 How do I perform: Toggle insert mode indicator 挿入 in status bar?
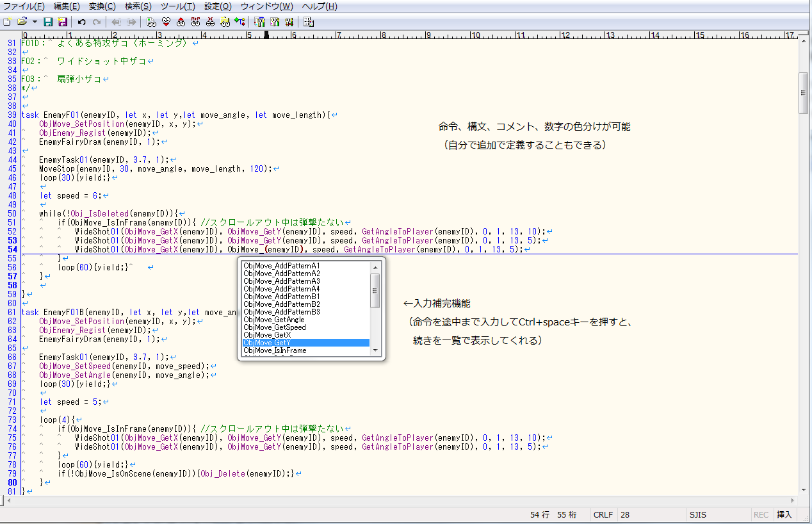coord(784,515)
